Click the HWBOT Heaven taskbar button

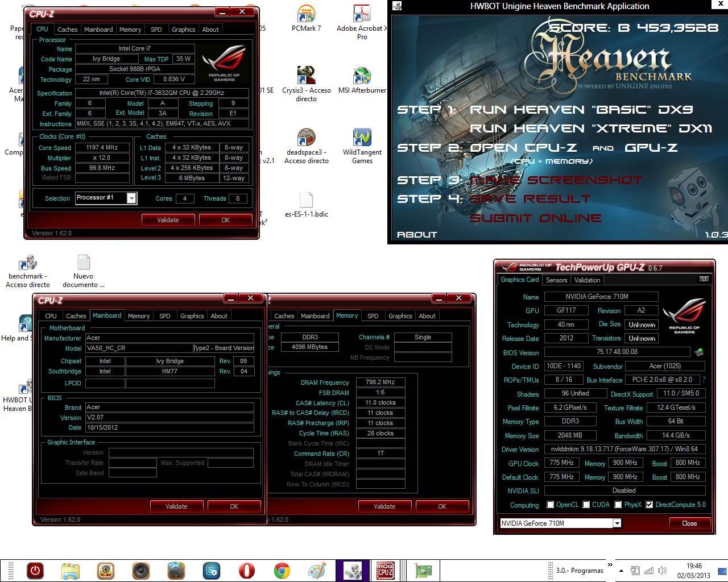(353, 571)
